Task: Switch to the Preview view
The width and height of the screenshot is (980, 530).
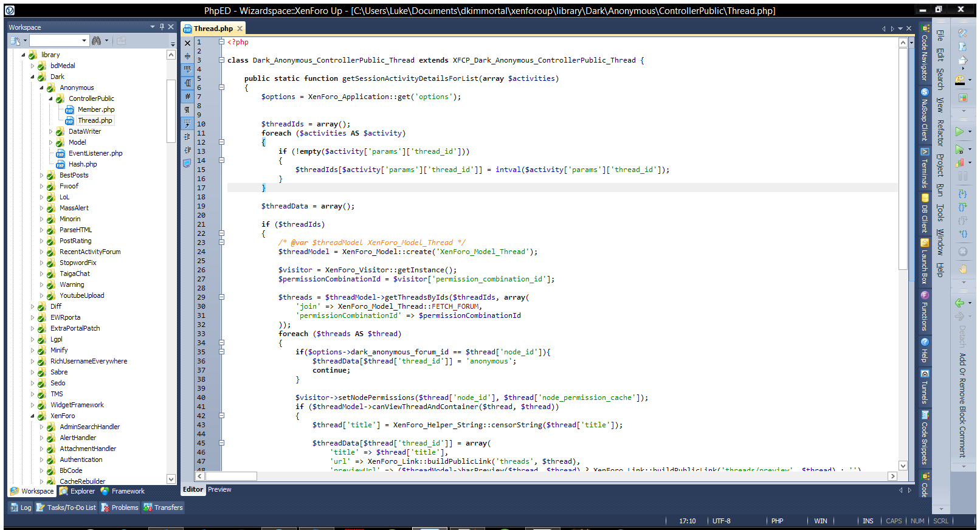Action: (x=219, y=489)
